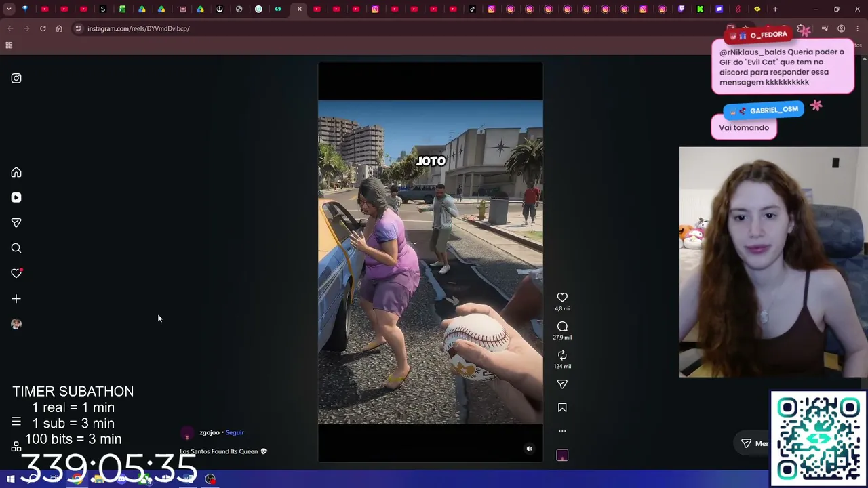Click the address bar with the Instagram URL

[400, 28]
